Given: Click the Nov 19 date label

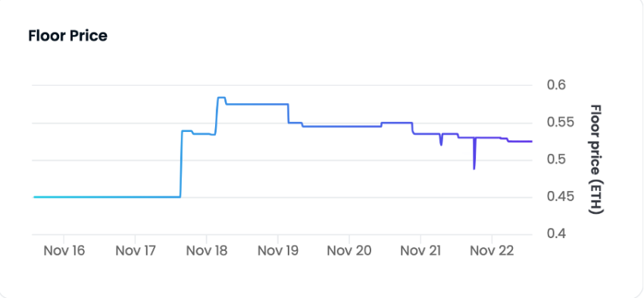Looking at the screenshot, I should tap(278, 250).
